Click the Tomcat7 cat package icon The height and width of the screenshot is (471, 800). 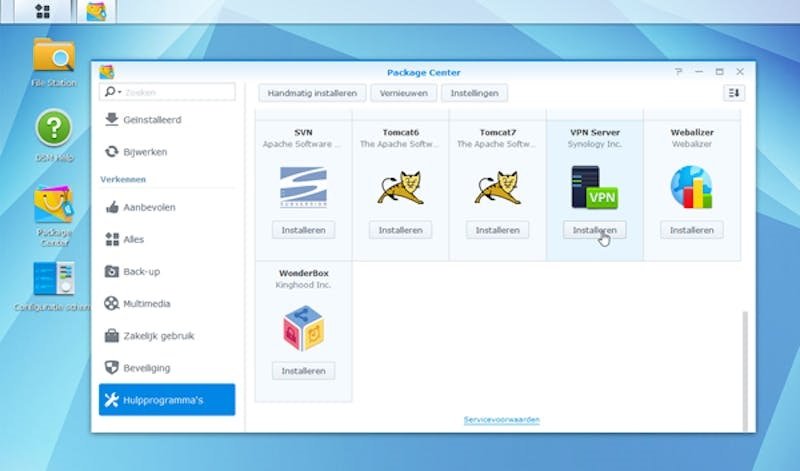(x=497, y=187)
